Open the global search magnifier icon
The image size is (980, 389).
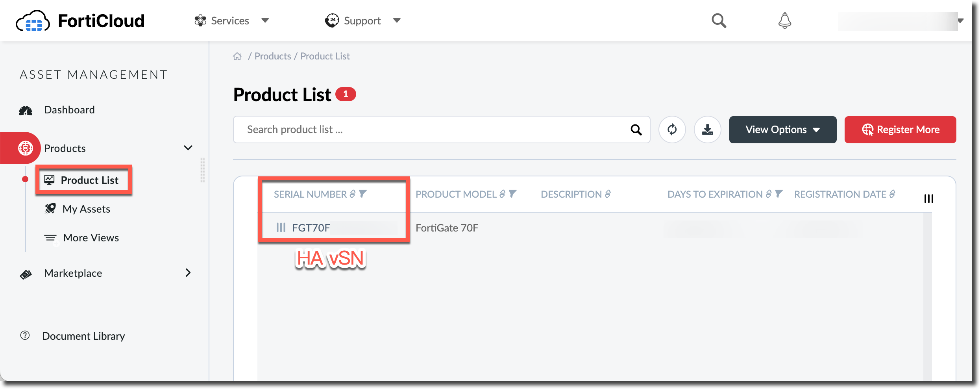click(x=719, y=20)
